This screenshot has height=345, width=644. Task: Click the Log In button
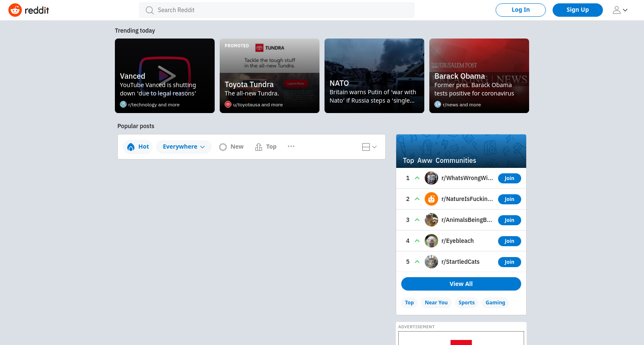pyautogui.click(x=521, y=10)
